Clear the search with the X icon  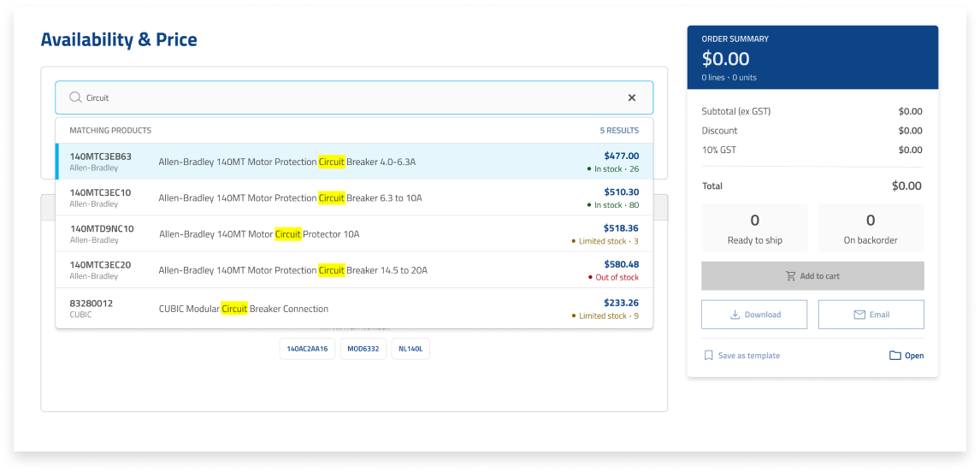(x=631, y=97)
